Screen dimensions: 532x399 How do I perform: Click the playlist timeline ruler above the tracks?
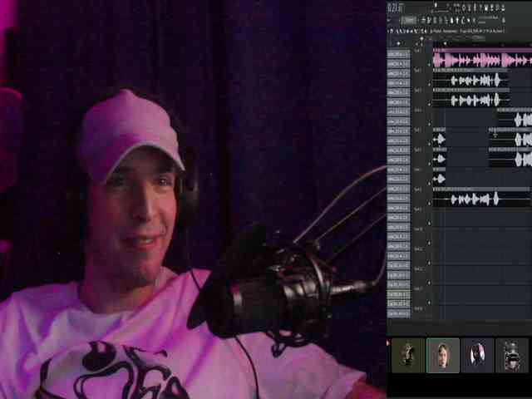(x=482, y=43)
